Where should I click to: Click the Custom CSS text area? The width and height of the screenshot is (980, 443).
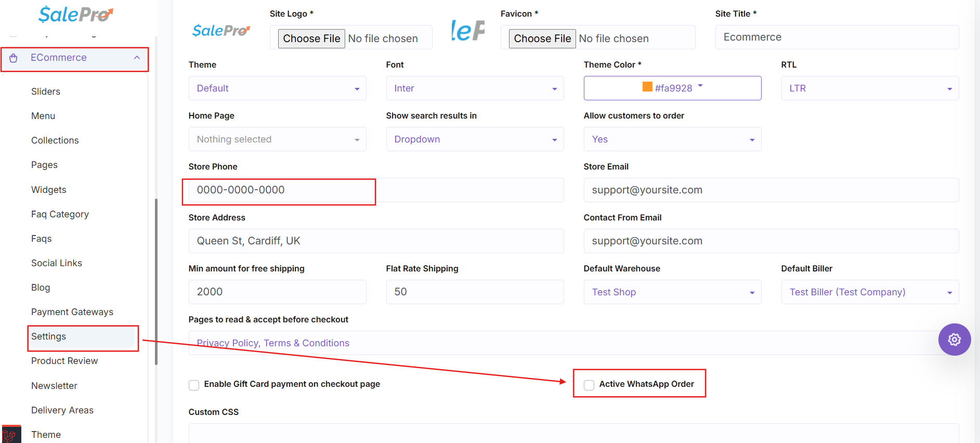(x=573, y=434)
